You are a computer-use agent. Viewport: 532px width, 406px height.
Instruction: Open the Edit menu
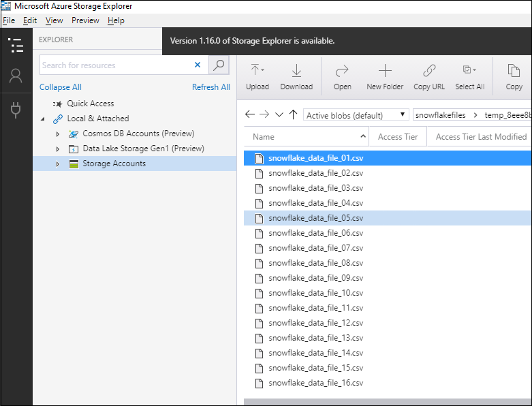tap(30, 20)
